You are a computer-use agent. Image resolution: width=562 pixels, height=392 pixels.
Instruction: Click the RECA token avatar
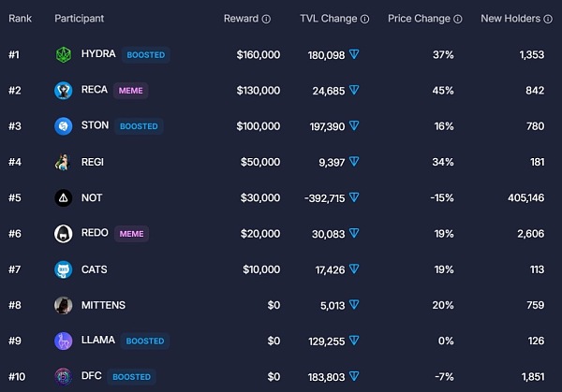pos(64,91)
